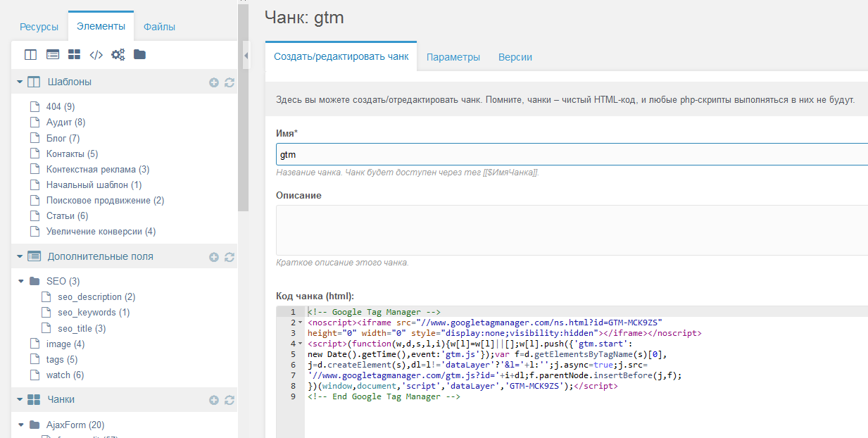The image size is (868, 438).
Task: Fold code at line 4 arrow
Action: pos(301,344)
